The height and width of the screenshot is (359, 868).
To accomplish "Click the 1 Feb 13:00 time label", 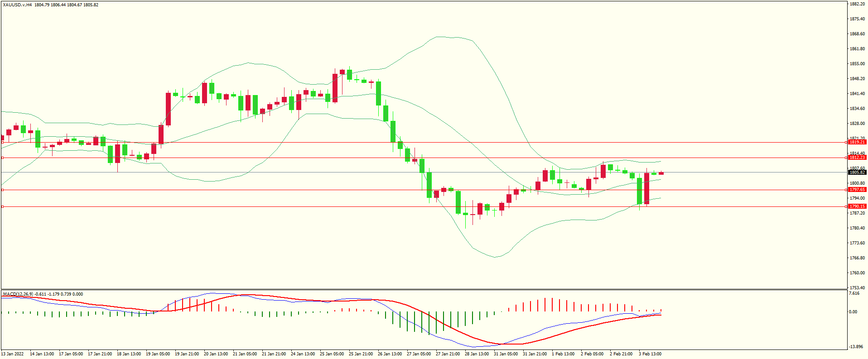I will tap(563, 354).
